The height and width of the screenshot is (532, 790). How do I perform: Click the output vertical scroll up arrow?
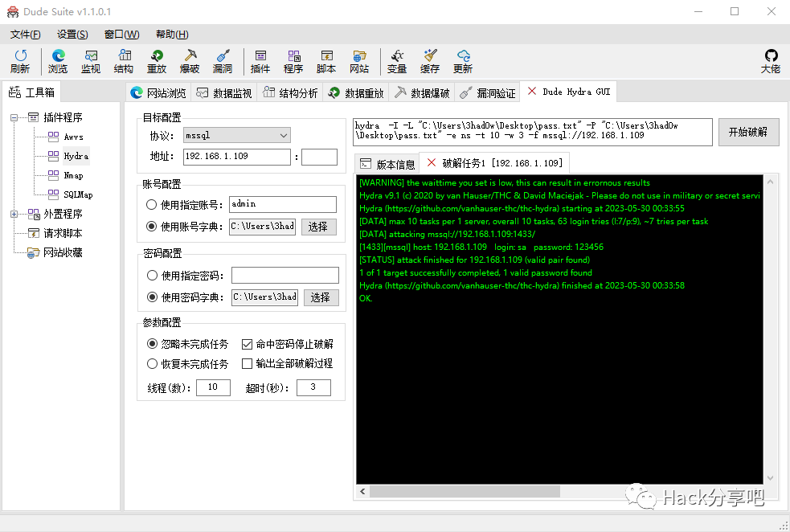(771, 182)
